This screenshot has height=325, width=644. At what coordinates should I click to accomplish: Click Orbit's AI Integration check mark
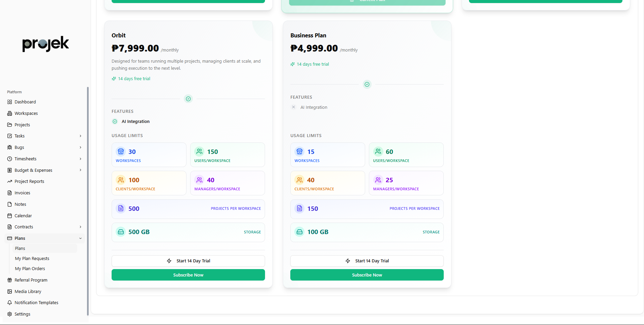click(115, 122)
